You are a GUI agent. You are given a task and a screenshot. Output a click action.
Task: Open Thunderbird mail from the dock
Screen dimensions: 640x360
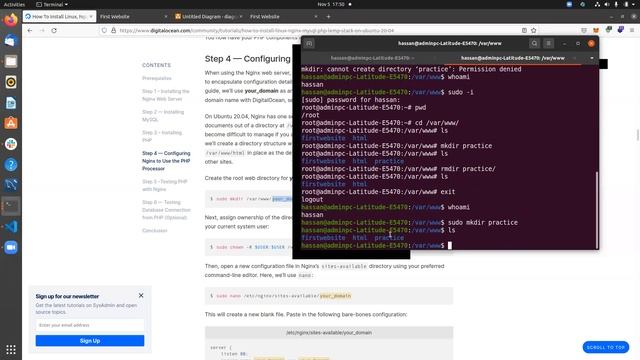tap(11, 40)
